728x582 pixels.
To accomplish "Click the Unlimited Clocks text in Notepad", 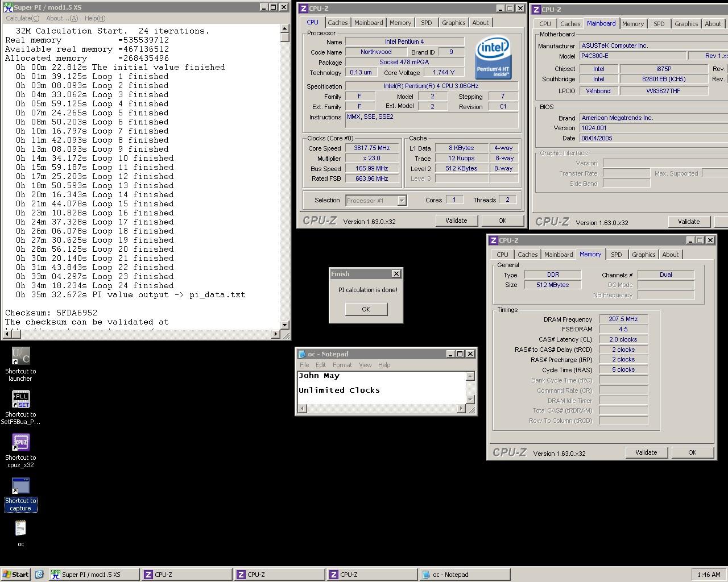I will coord(339,390).
